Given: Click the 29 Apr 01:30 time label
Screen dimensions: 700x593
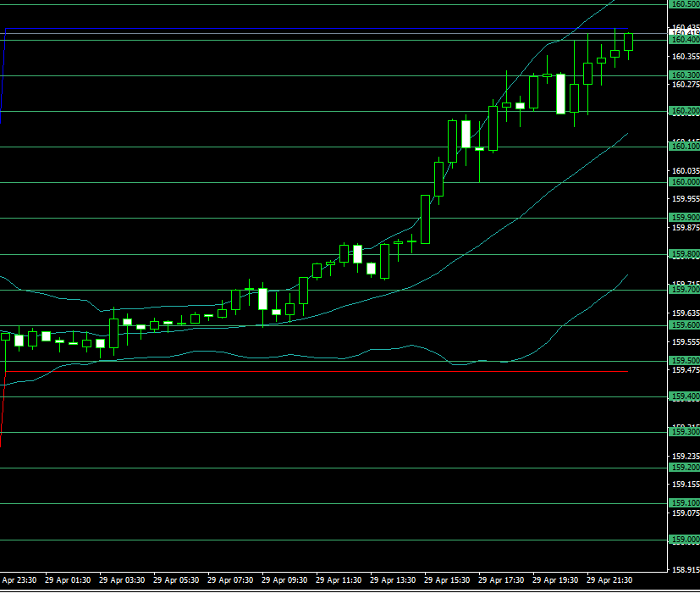Looking at the screenshot, I should [x=68, y=580].
